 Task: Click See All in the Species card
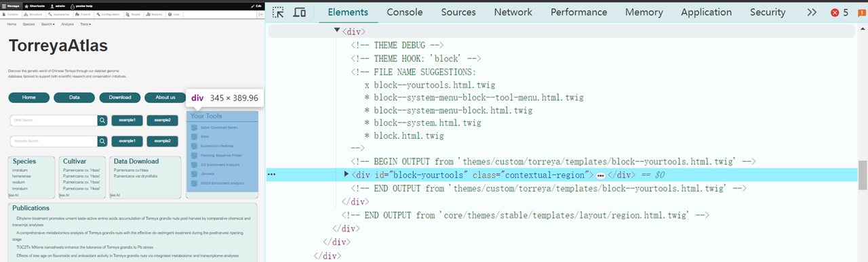tap(14, 195)
